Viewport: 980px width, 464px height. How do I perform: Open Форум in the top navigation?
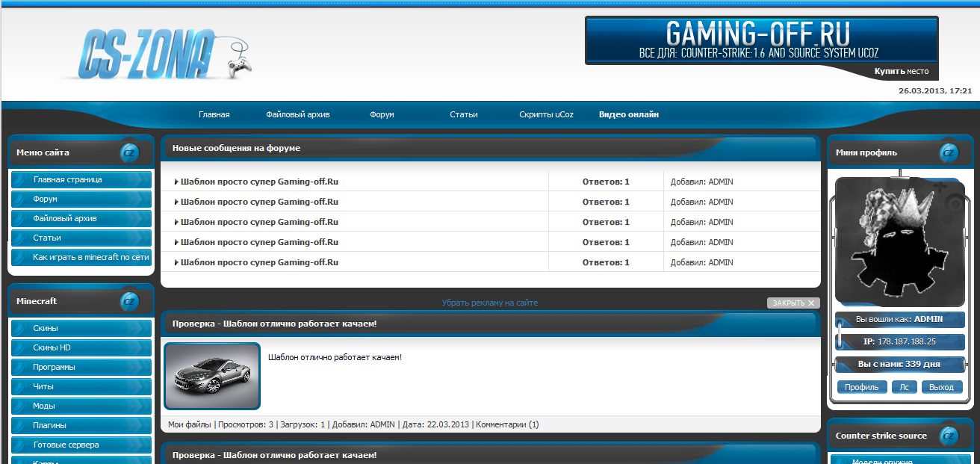point(382,115)
